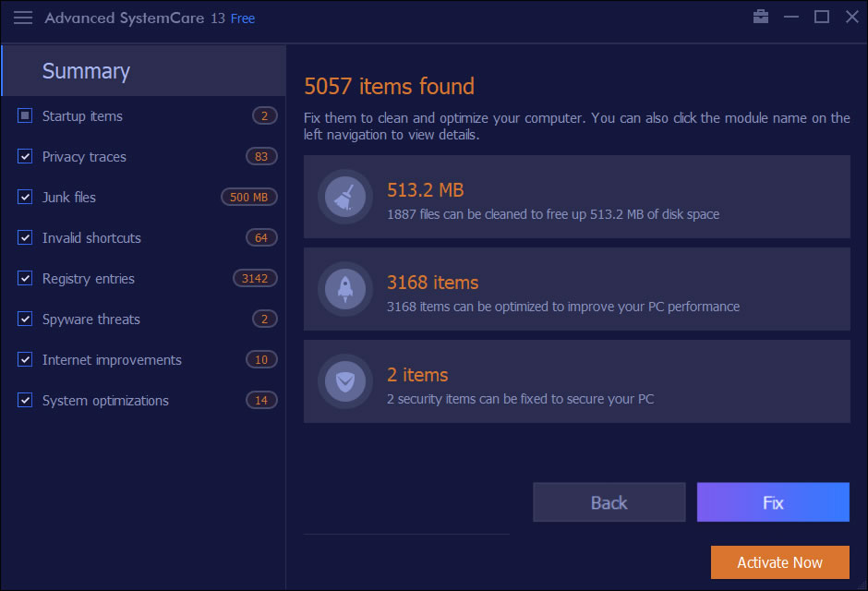
Task: Click the Back button
Action: (609, 502)
